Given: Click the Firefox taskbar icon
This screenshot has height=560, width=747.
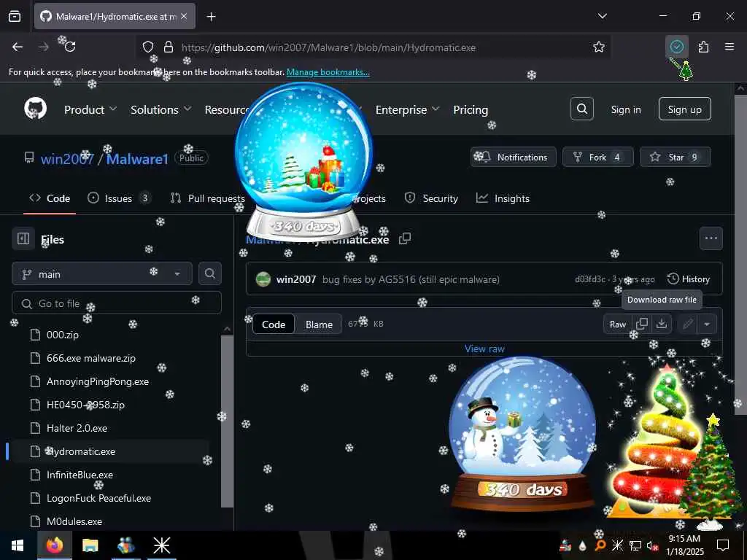Looking at the screenshot, I should 54,545.
